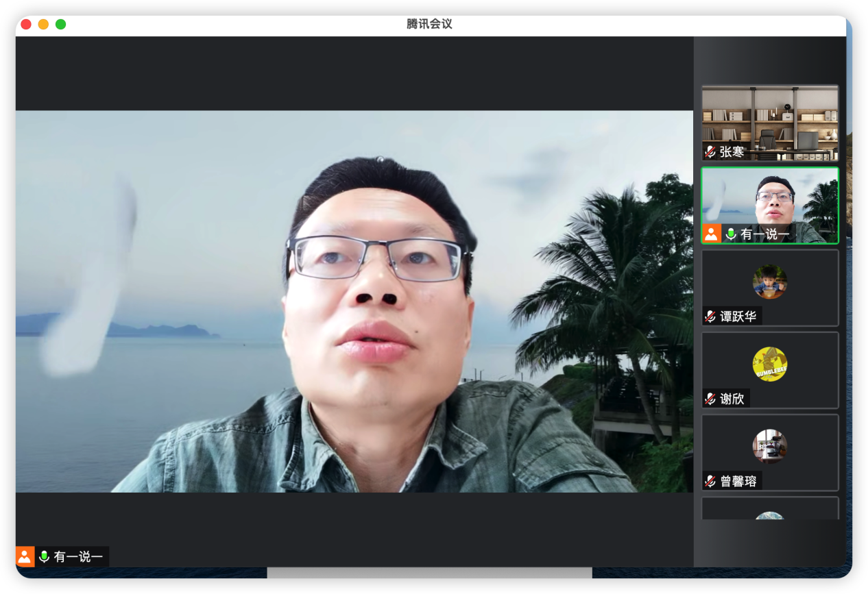This screenshot has width=868, height=594.
Task: Click the green full-screen window button
Action: [61, 25]
